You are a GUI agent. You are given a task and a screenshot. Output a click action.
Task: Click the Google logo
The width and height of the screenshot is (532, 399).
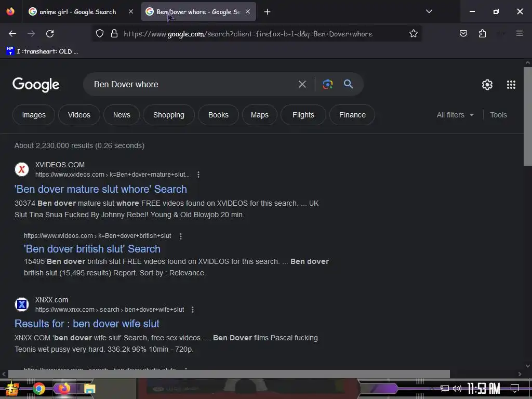click(x=36, y=85)
